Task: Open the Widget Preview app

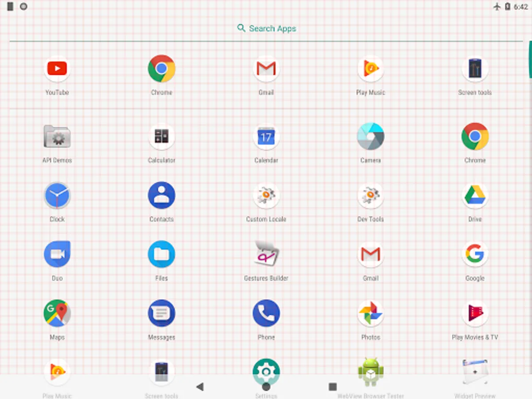Action: pyautogui.click(x=475, y=372)
